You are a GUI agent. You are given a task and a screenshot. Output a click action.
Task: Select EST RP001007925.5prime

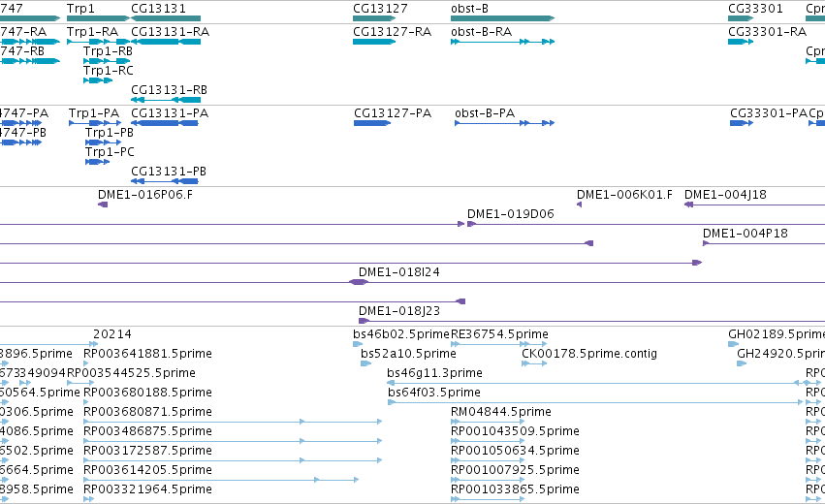pos(488,480)
